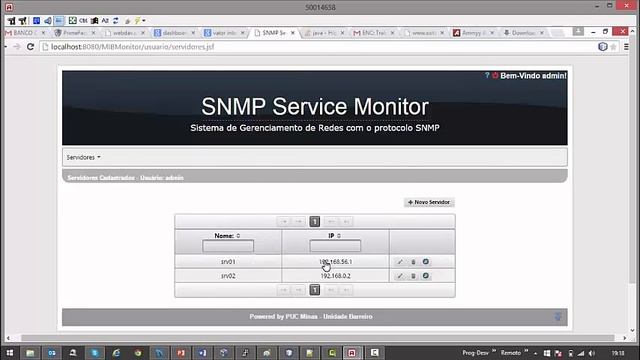Switch to the dashboard browser tab
The height and width of the screenshot is (360, 640).
(175, 33)
